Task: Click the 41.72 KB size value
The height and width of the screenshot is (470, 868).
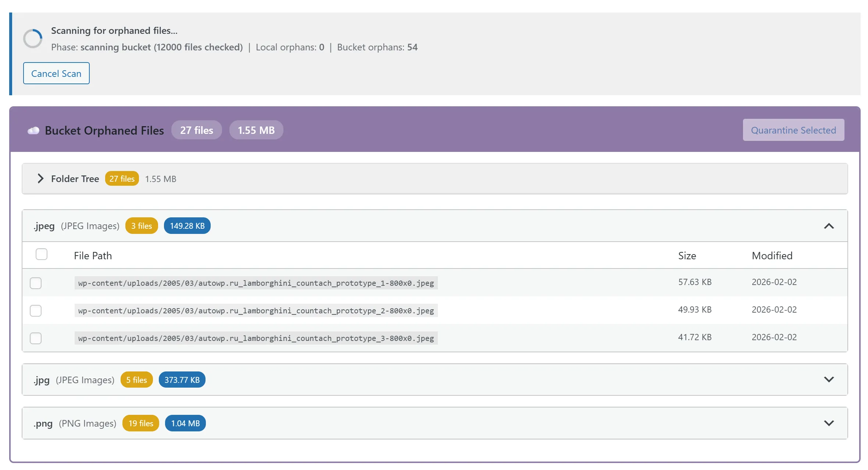Action: (695, 337)
